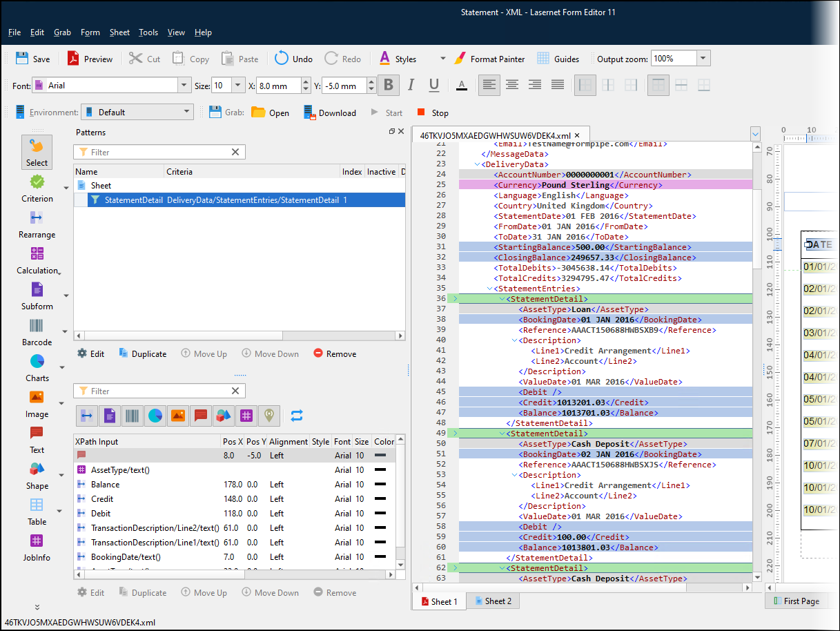840x631 pixels.
Task: Set text alignment to right
Action: [535, 85]
